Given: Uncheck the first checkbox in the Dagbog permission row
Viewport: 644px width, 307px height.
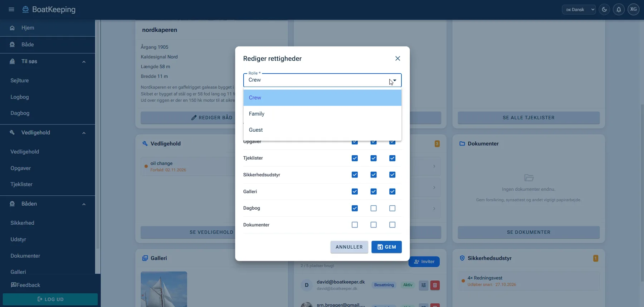Looking at the screenshot, I should click(355, 208).
